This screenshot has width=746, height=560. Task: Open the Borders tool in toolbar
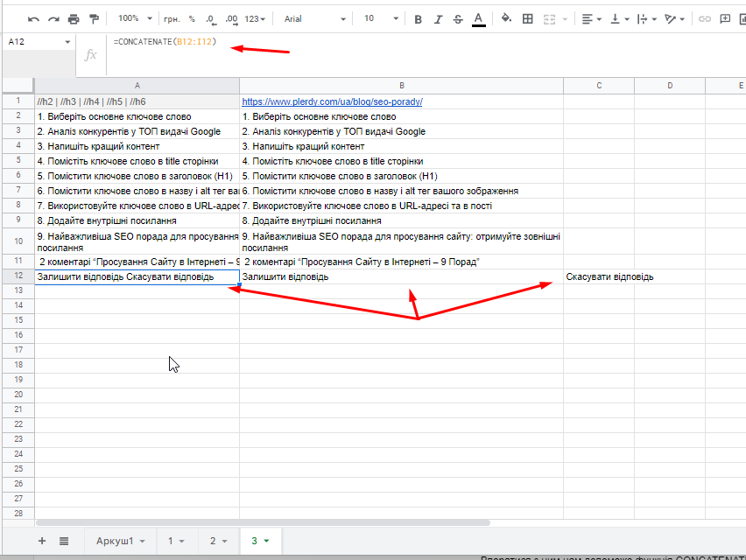point(528,18)
